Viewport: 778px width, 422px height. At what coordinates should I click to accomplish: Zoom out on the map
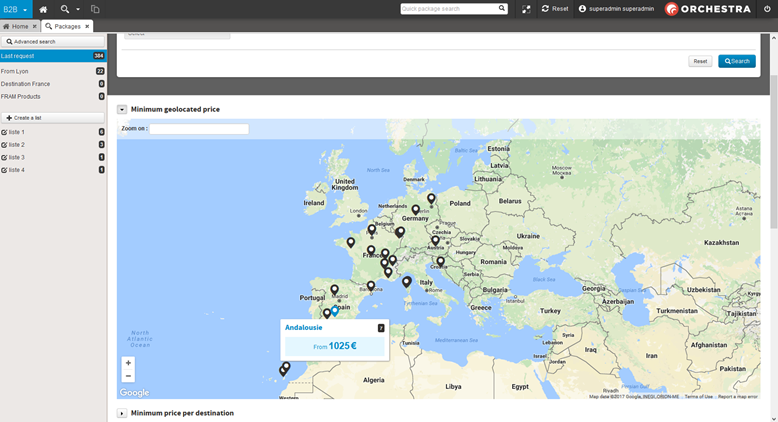point(128,376)
